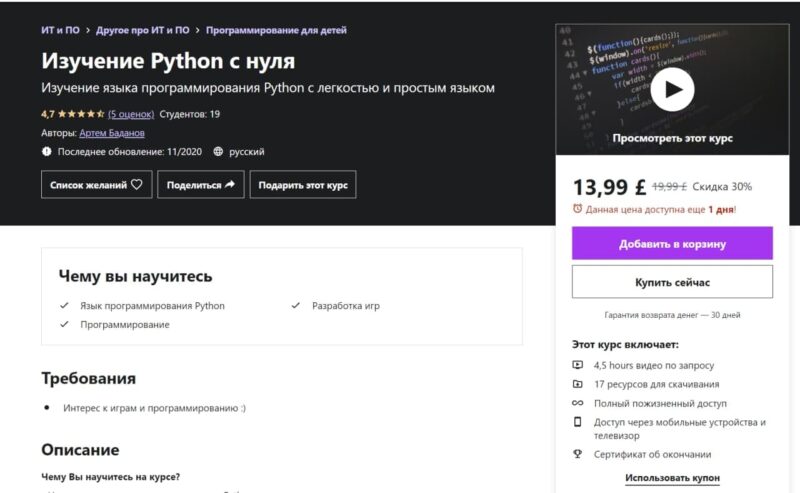Open the "Другое про ИТ и ПО" breadcrumb
Screen dimensions: 800x493
point(142,31)
